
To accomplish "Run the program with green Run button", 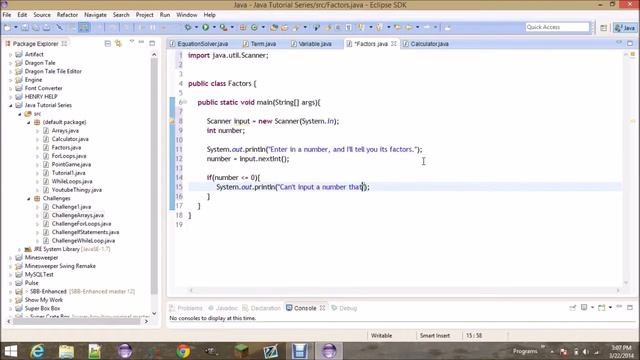I will (x=205, y=27).
